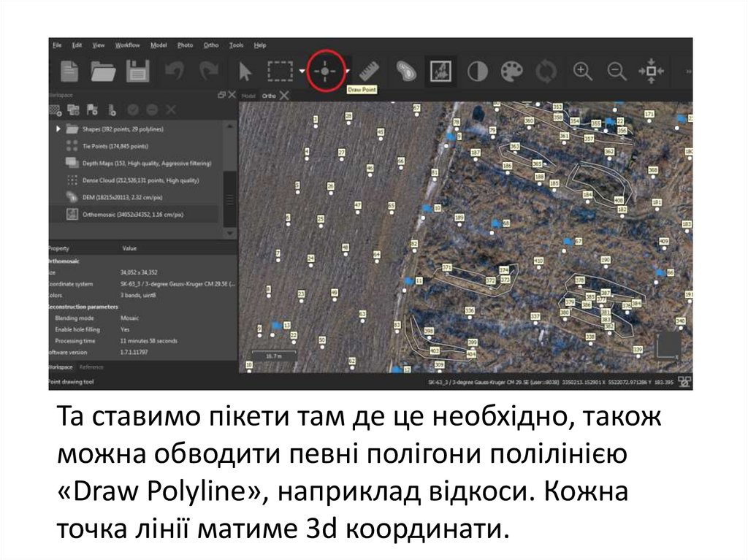Select the Ruler measurement tool
The height and width of the screenshot is (560, 748).
tap(369, 71)
